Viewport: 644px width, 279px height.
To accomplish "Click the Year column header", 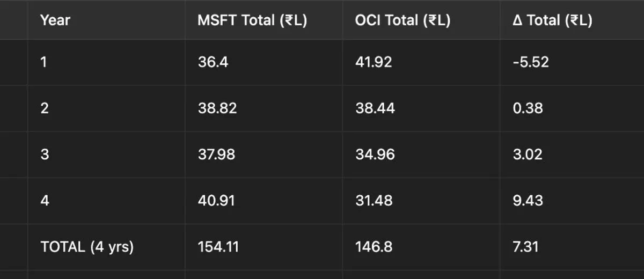I will [x=55, y=20].
